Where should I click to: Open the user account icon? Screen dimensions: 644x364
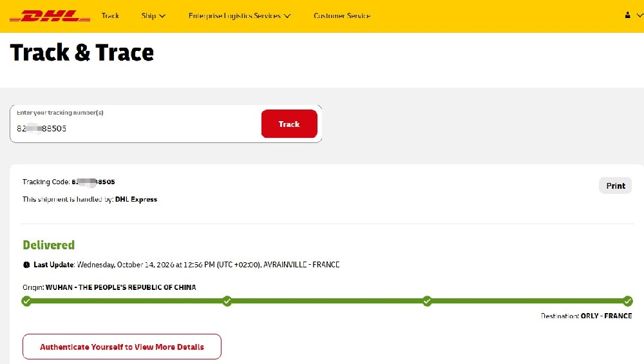[x=627, y=15]
